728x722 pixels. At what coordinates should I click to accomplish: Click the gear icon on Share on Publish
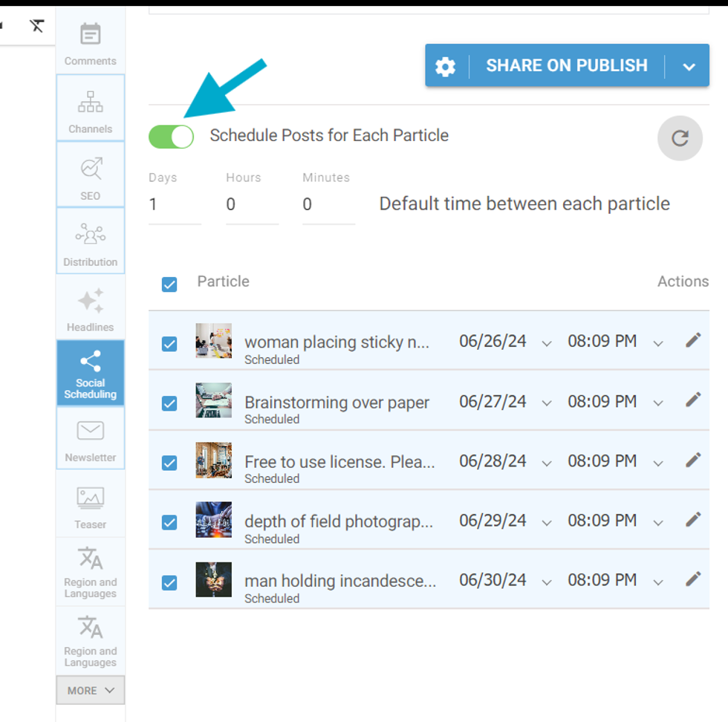[x=445, y=66]
